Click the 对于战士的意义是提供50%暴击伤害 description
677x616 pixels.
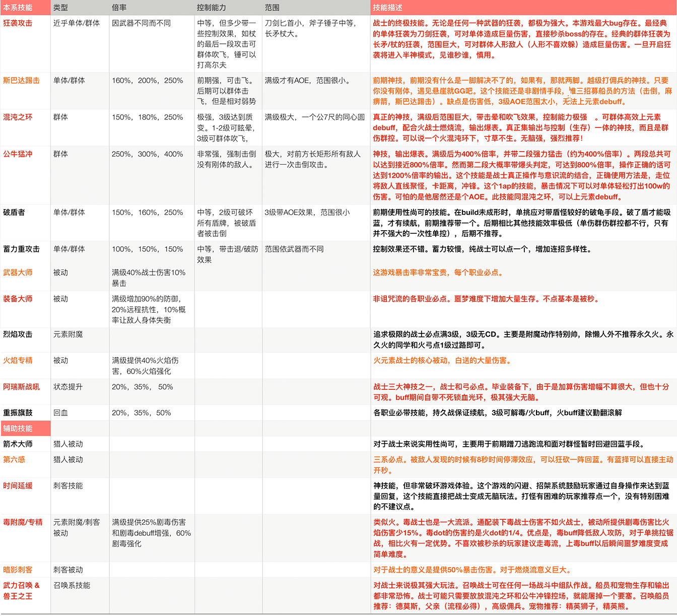[x=523, y=570]
